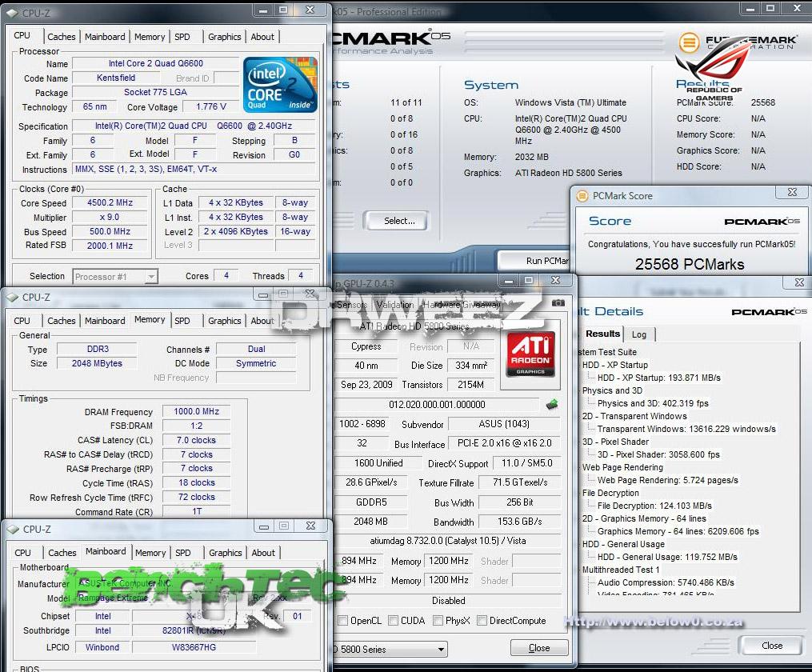Click CPU-Z title icon in Memory window

[12, 297]
